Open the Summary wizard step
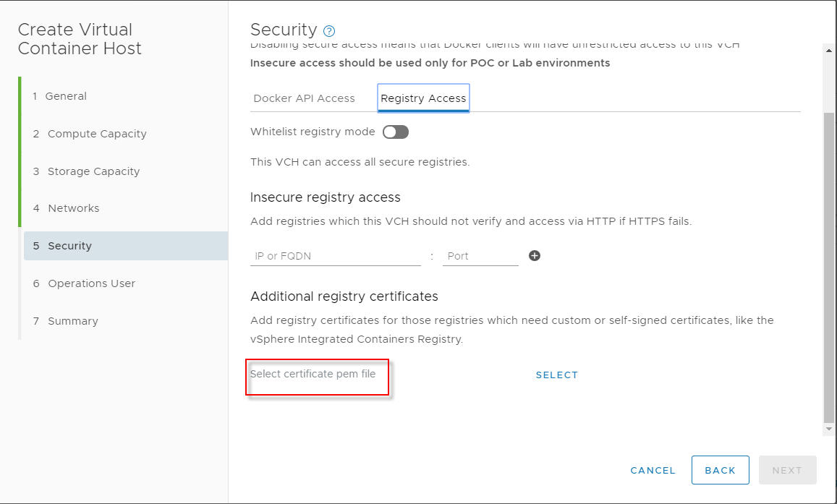Viewport: 837px width, 504px height. (x=72, y=320)
